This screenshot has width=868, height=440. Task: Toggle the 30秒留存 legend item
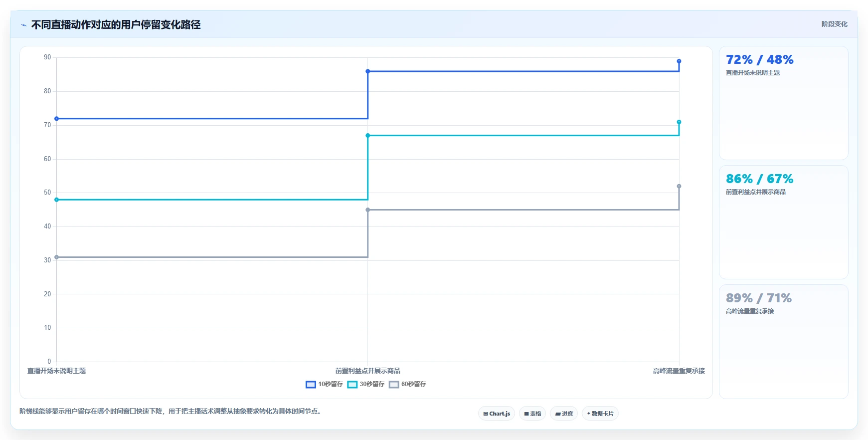pyautogui.click(x=366, y=384)
